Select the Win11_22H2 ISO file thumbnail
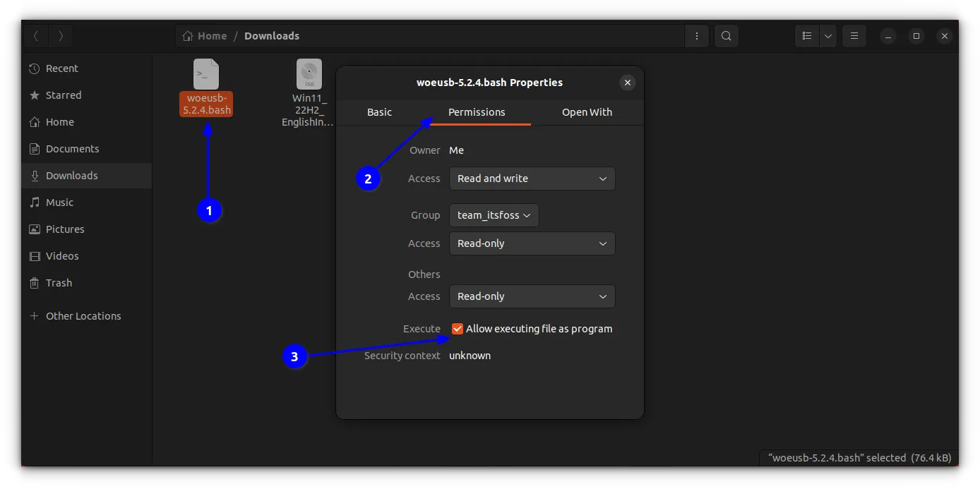 click(x=309, y=74)
